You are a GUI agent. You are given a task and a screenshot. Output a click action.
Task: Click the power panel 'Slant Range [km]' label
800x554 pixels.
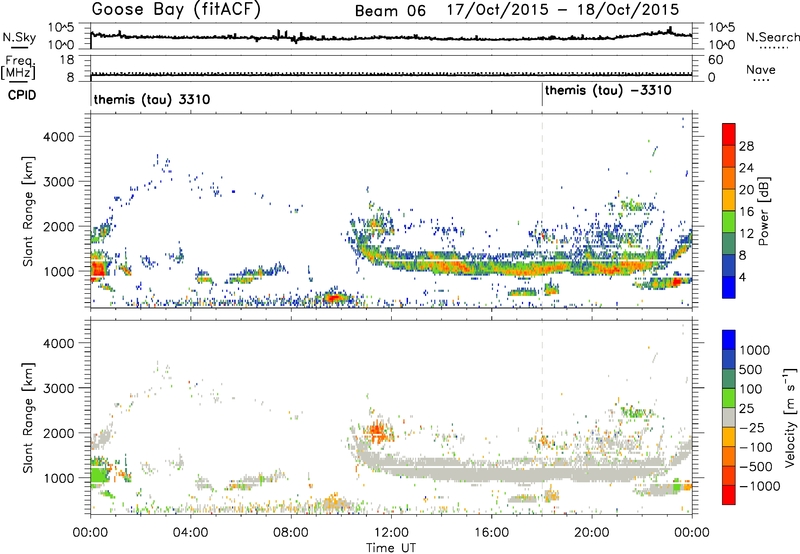click(28, 211)
